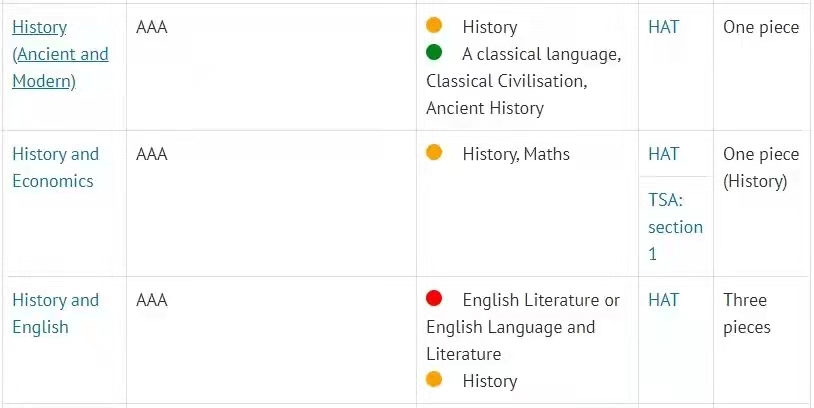Image resolution: width=814 pixels, height=408 pixels.
Task: Open the History (Ancient and Modern) course link
Action: (60, 54)
